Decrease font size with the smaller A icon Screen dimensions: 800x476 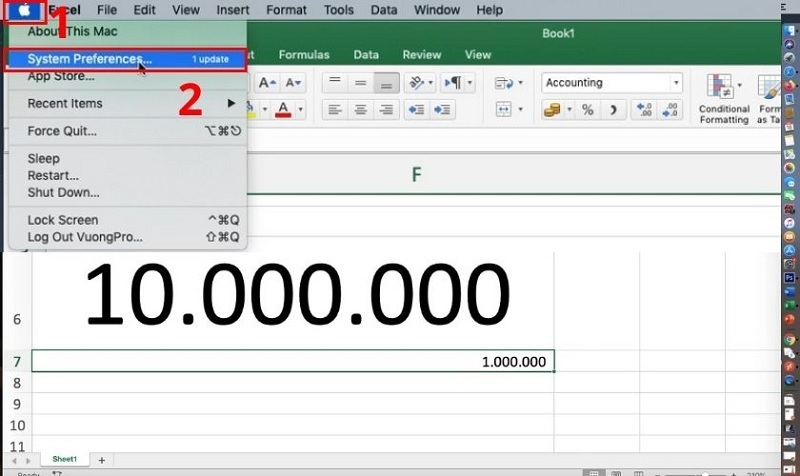293,83
